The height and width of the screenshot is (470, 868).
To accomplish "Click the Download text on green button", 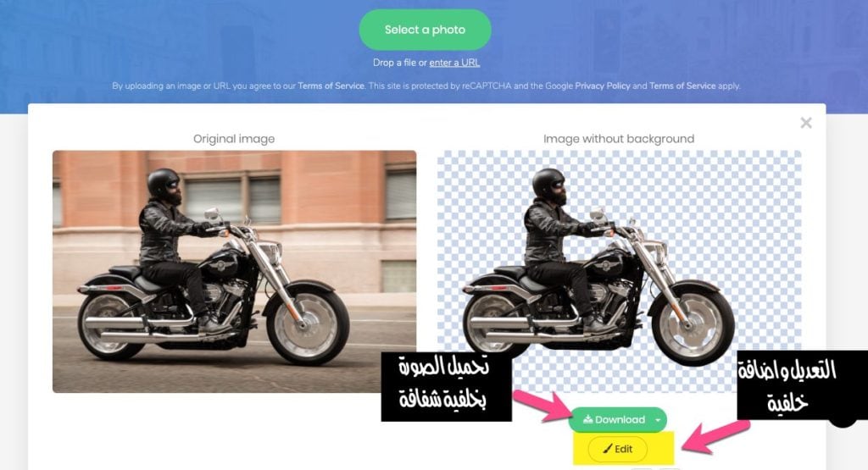I will 620,420.
